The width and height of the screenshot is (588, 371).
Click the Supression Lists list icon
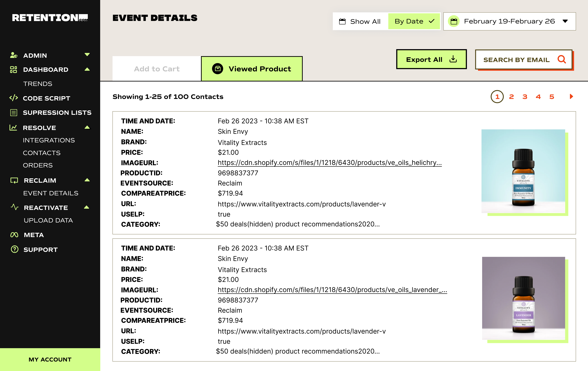[14, 113]
